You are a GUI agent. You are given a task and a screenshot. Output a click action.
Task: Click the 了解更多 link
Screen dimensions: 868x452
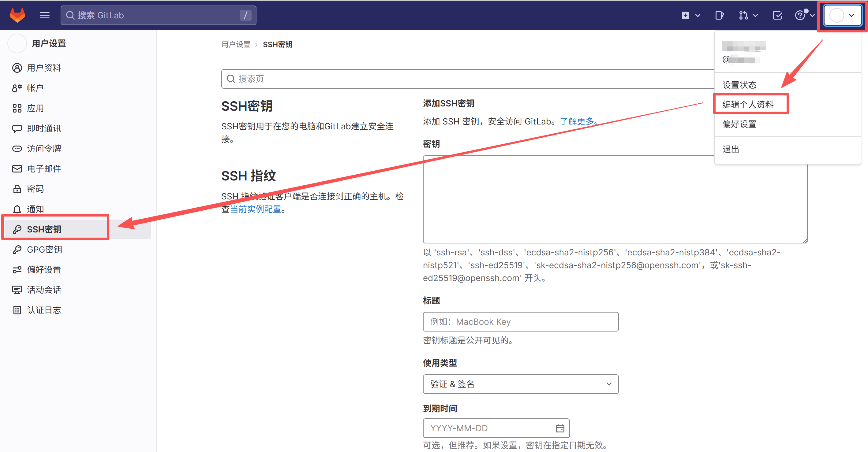tap(577, 121)
